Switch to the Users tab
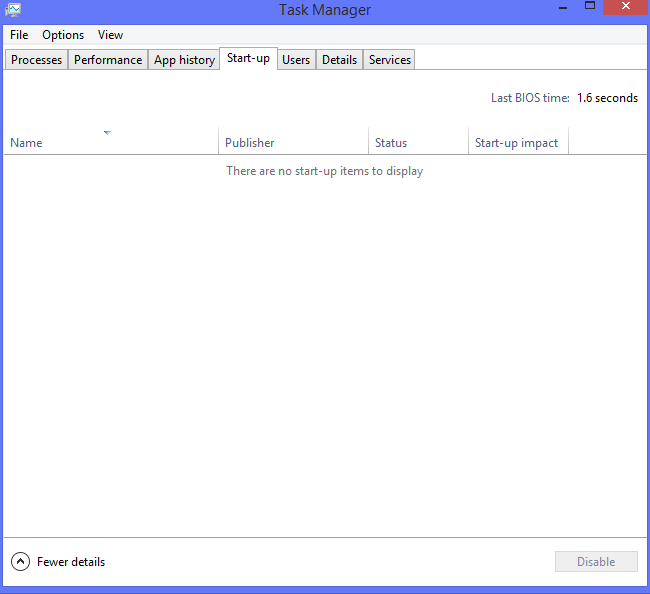Viewport: 650px width, 594px height. [296, 60]
